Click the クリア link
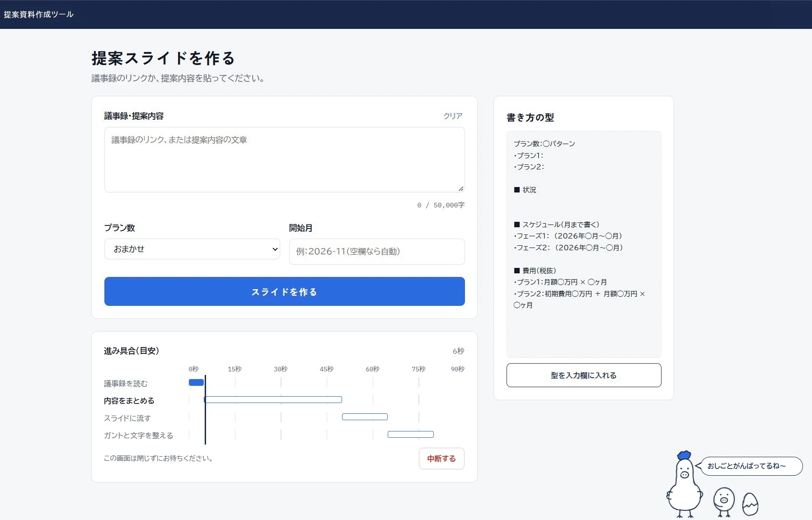Screen dimensions: 812x520 click(453, 116)
